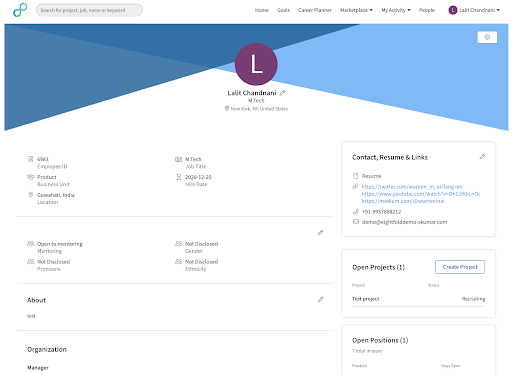Open Lalit Chandnani account dropdown
Image resolution: width=512 pixels, height=375 pixels.
[x=474, y=10]
